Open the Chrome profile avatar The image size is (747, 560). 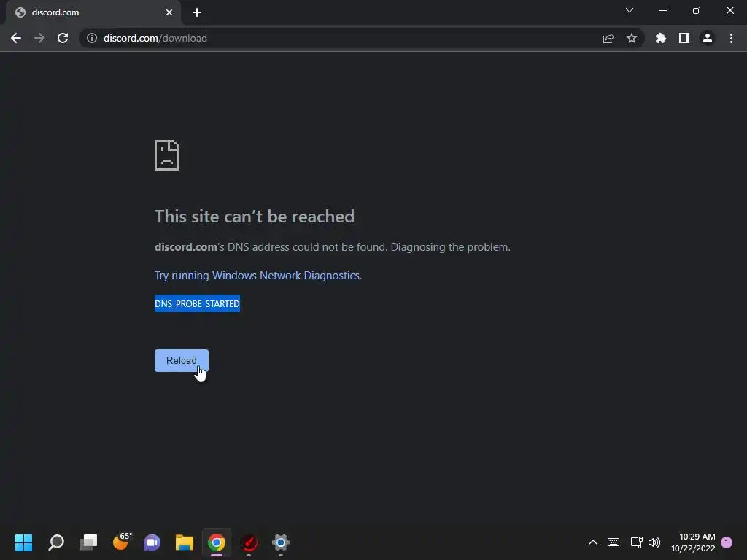tap(708, 38)
